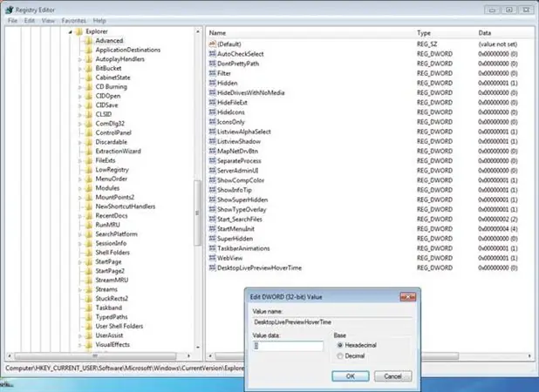Expand the ComDlg32 tree node
The width and height of the screenshot is (539, 392).
[79, 124]
